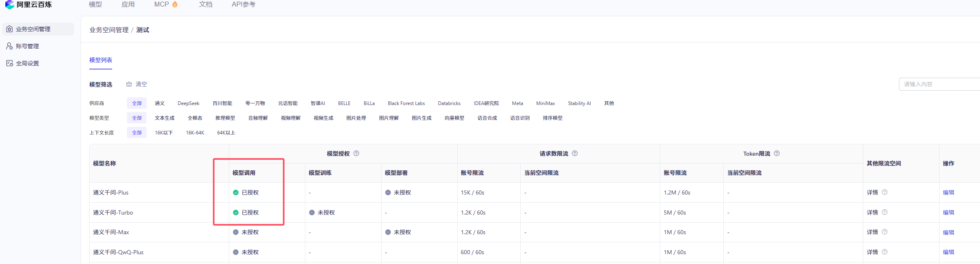Click help icon next to 请求数限流
This screenshot has width=980, height=264.
pos(575,154)
